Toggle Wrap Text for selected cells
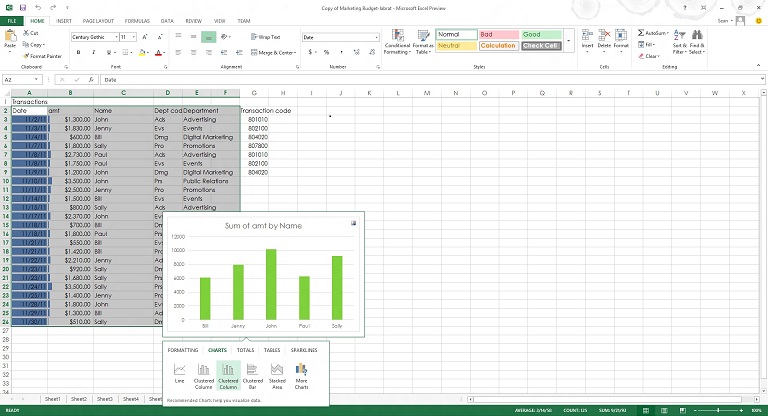This screenshot has height=416, width=768. point(265,37)
